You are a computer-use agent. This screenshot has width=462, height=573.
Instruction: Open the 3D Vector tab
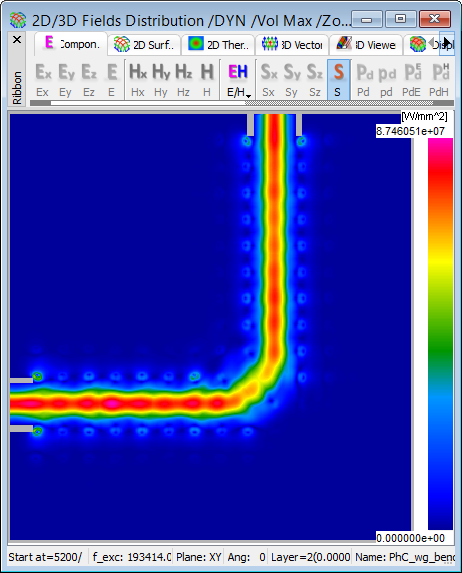292,45
